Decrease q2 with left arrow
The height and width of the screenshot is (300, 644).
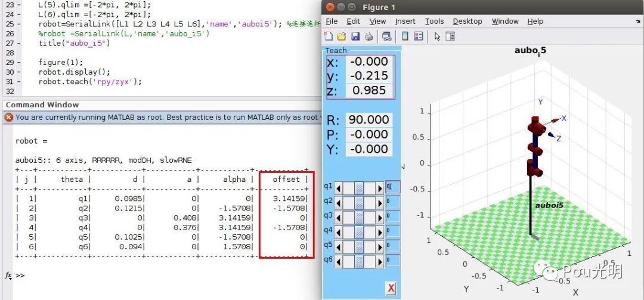339,203
